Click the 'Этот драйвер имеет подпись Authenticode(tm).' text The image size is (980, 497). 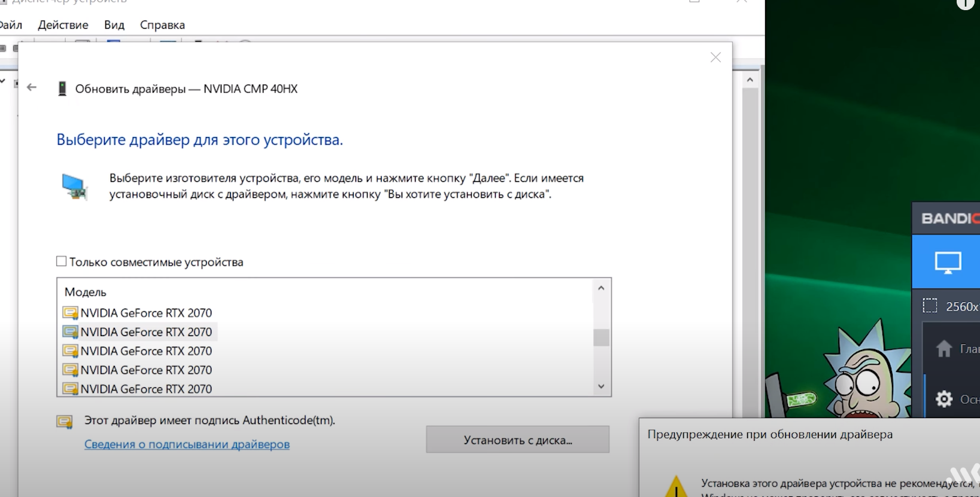(210, 420)
